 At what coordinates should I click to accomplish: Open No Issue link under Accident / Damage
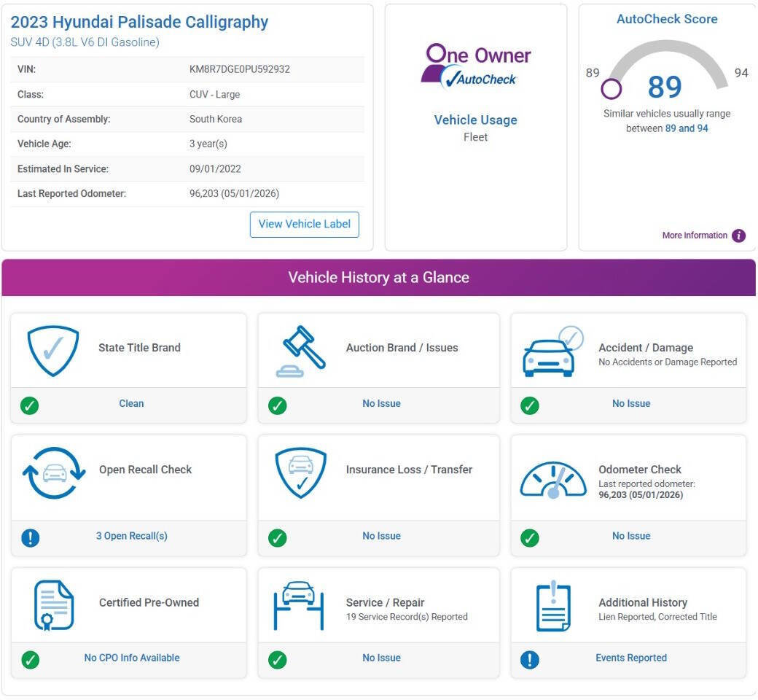point(631,403)
